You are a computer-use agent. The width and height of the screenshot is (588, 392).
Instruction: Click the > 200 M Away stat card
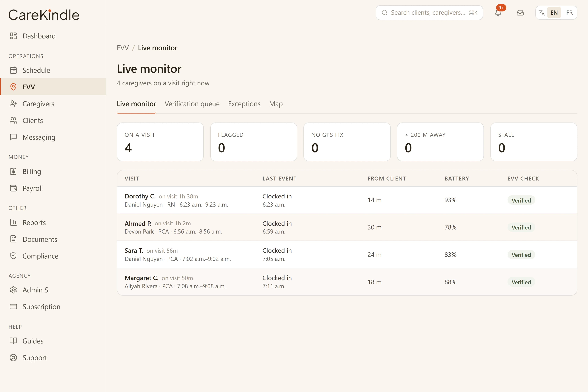tap(440, 142)
